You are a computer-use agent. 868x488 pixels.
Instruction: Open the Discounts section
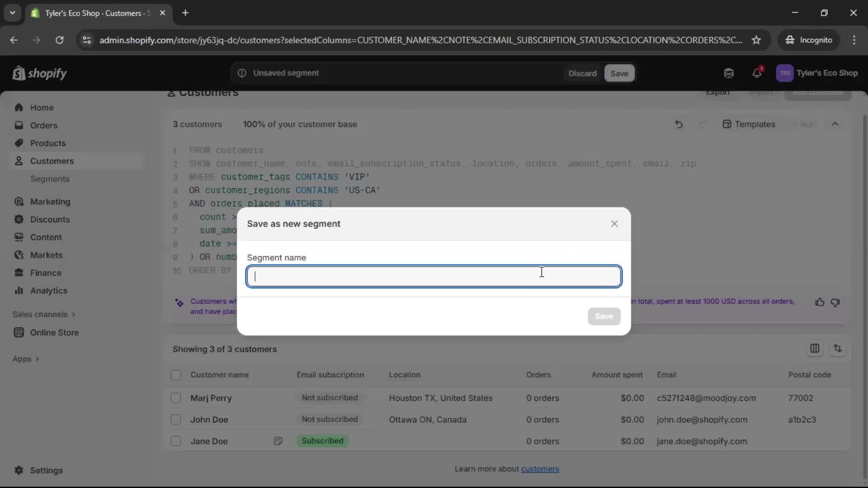[50, 219]
